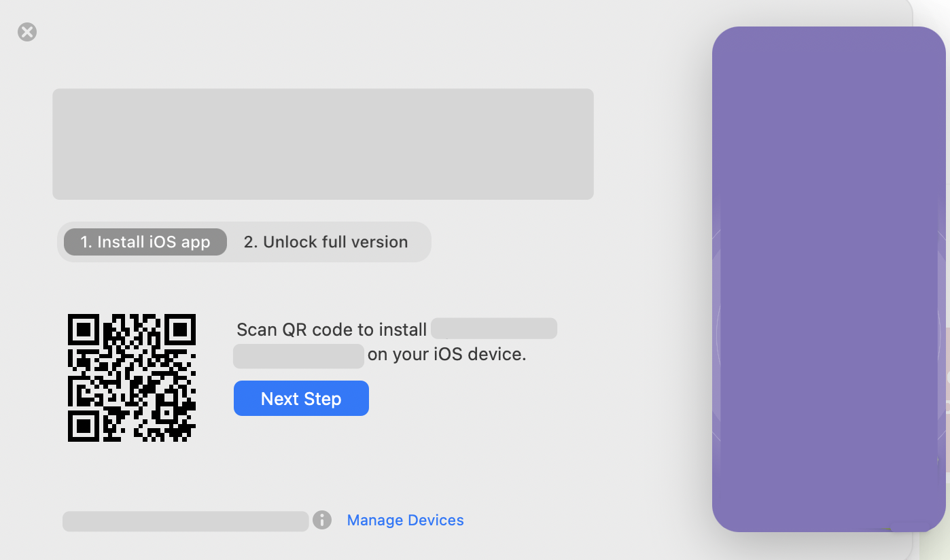Screen dimensions: 950x560
Task: Click the purple iPhone preview panel
Action: click(x=828, y=279)
